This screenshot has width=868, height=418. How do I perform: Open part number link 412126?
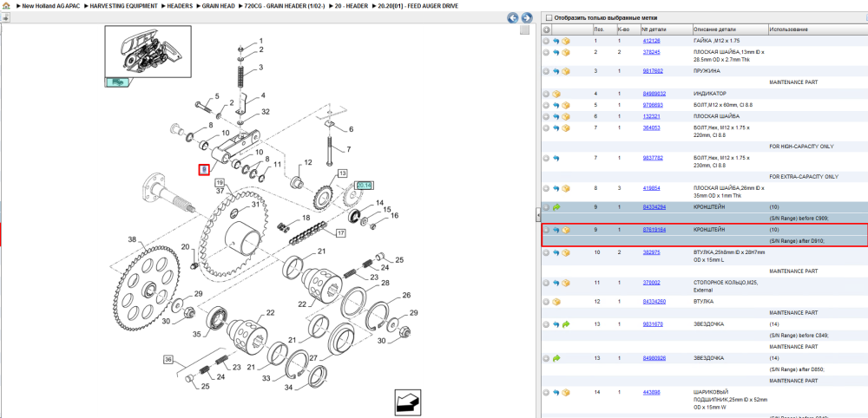tap(651, 41)
